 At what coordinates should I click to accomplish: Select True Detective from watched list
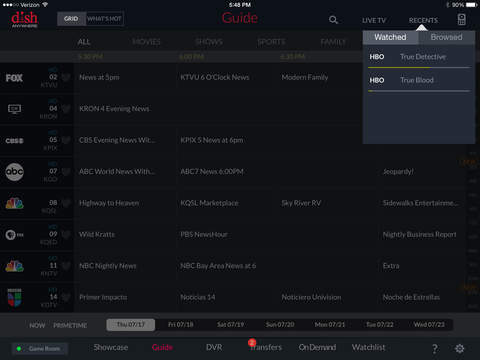(419, 57)
